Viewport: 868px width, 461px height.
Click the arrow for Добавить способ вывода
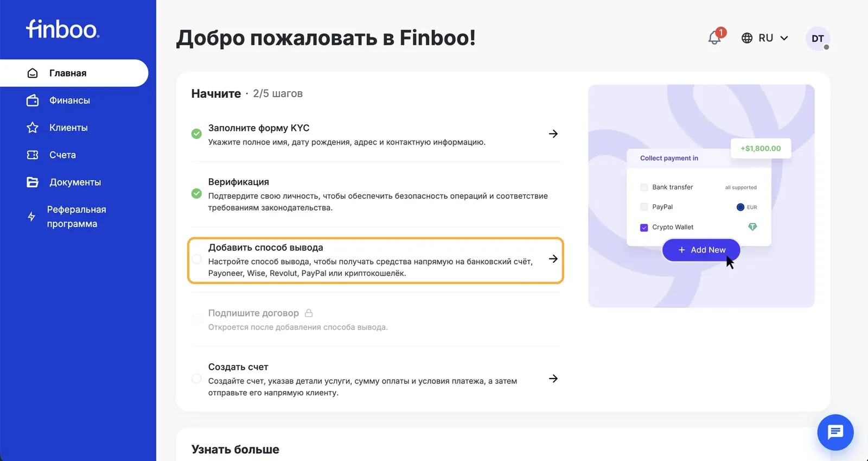[x=553, y=259]
